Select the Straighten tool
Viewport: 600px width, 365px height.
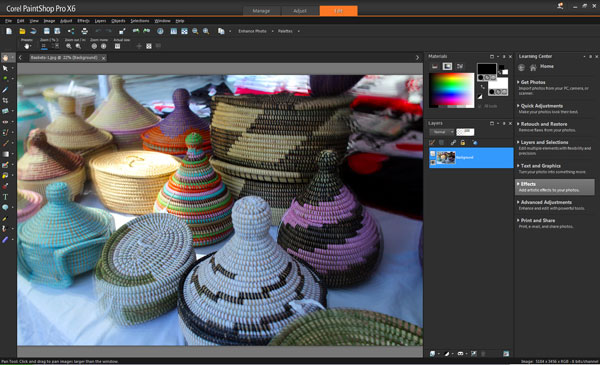click(x=5, y=111)
